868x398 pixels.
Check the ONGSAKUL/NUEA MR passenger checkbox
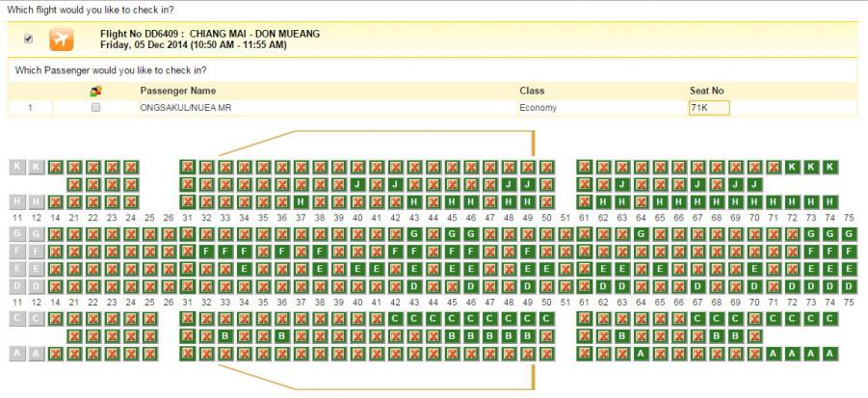point(95,108)
